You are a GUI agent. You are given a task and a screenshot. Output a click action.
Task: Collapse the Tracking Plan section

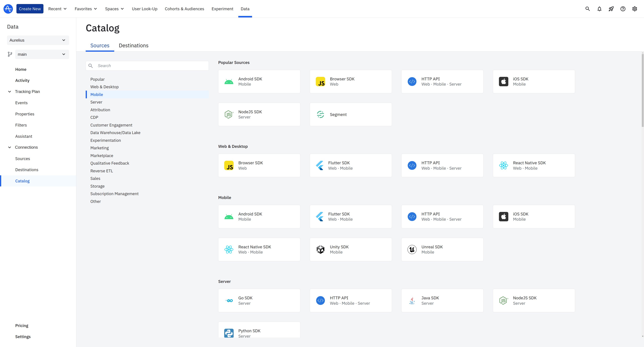coord(10,92)
